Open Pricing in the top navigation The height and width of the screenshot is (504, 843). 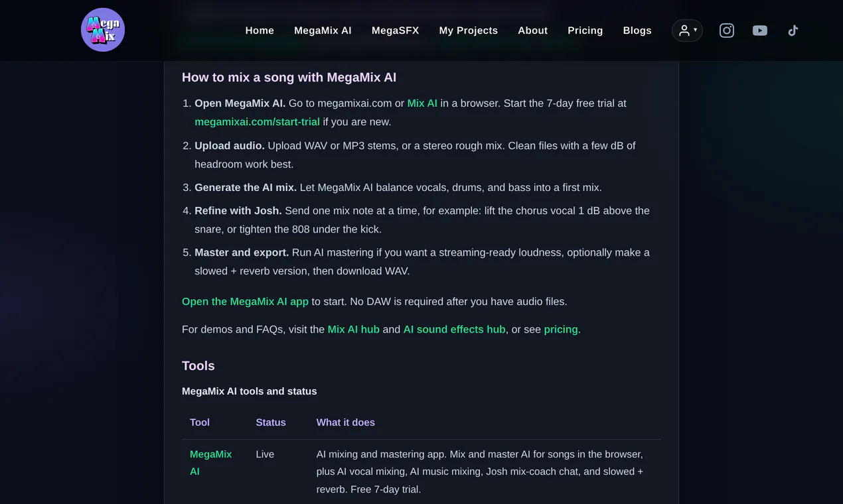pos(585,31)
